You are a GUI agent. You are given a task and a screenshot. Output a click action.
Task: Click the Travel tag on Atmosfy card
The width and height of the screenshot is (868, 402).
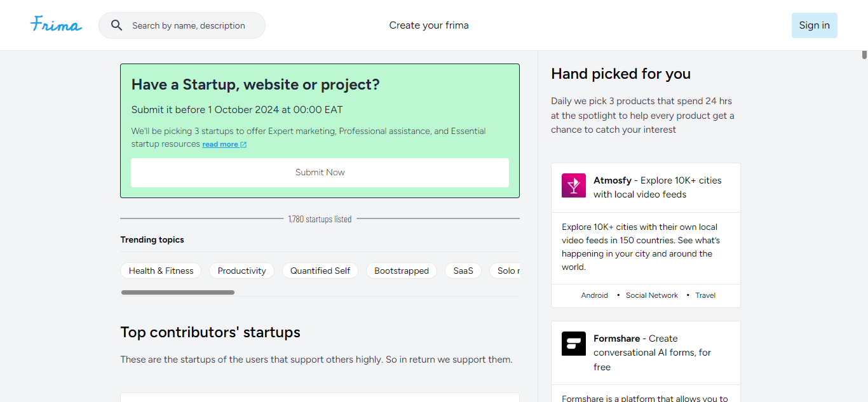click(x=705, y=295)
